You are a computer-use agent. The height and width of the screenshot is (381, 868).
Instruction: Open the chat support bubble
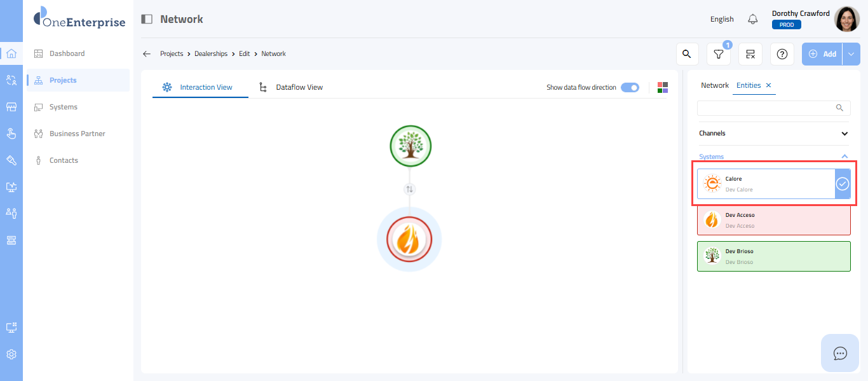[840, 353]
